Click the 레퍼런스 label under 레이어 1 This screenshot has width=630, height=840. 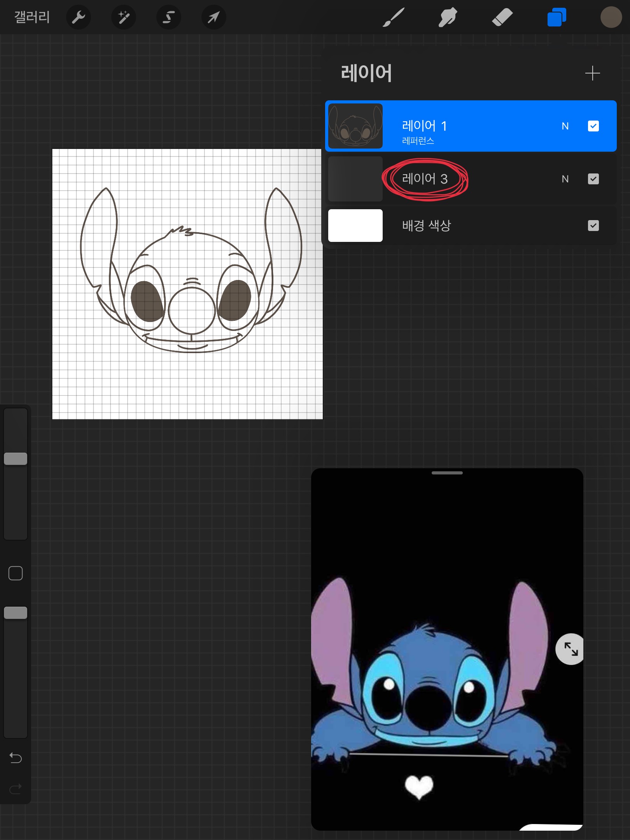click(418, 141)
